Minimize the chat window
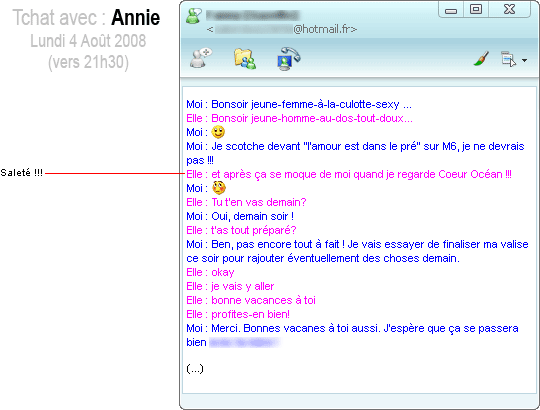The height and width of the screenshot is (410, 540). pos(451,10)
